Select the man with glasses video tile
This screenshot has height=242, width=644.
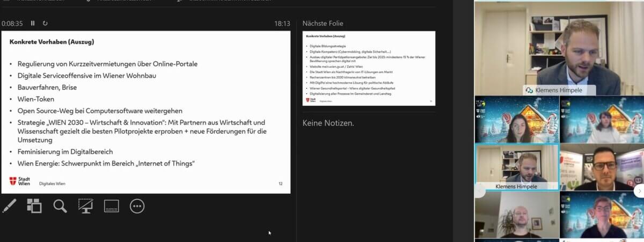(x=602, y=167)
